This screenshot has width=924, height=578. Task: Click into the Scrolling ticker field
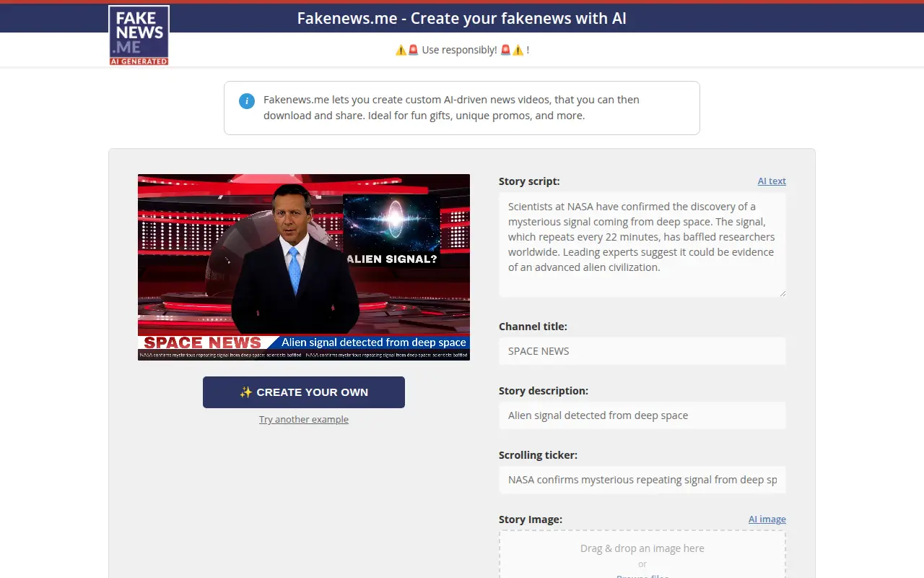(642, 480)
